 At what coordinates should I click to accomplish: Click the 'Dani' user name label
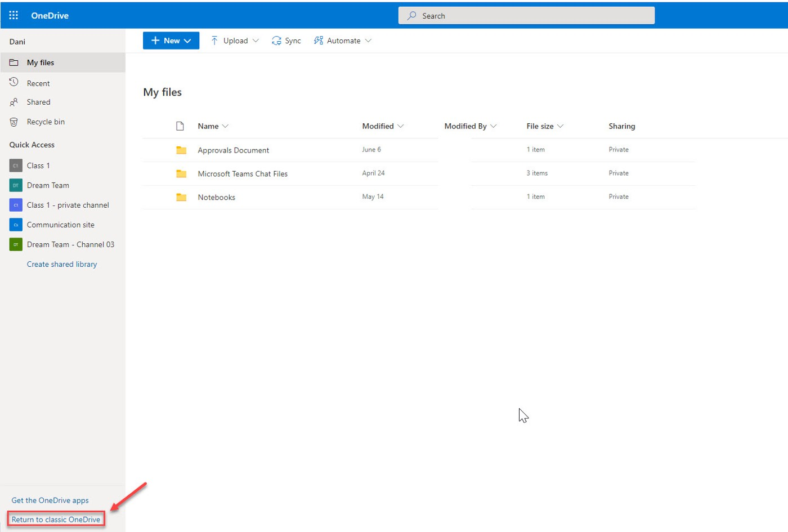[x=17, y=42]
